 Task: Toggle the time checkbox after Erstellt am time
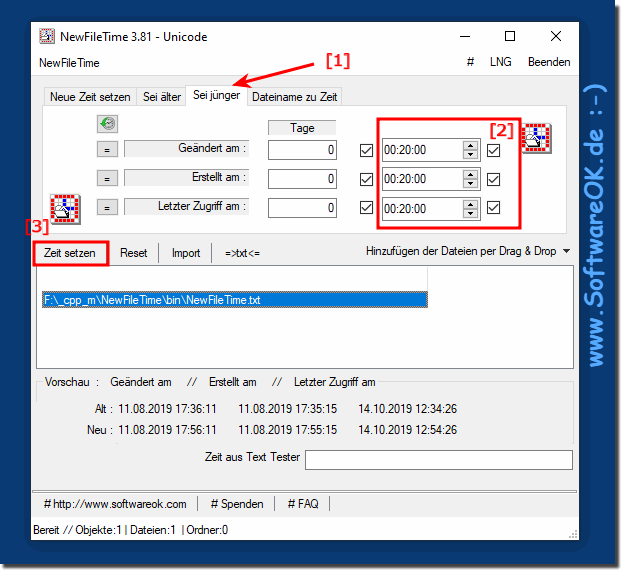coord(493,179)
